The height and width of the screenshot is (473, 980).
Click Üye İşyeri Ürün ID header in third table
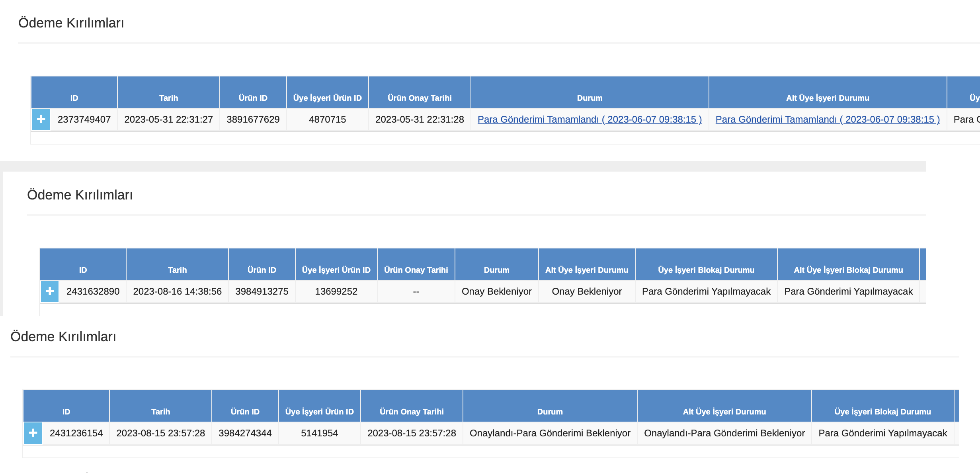click(x=319, y=411)
